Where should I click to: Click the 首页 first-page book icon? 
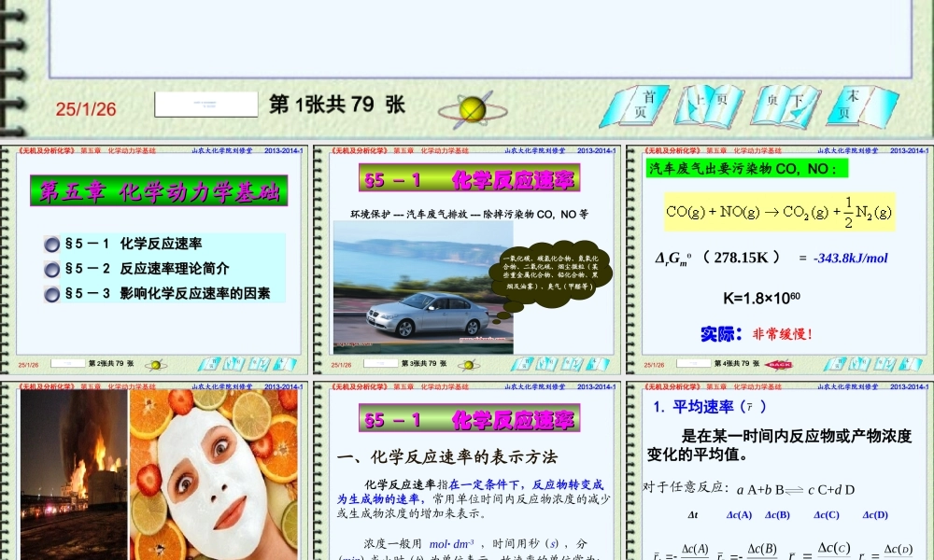click(x=638, y=105)
